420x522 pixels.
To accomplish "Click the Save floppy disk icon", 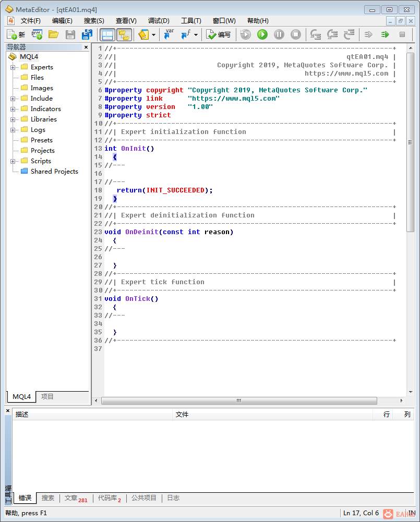I will [70, 34].
